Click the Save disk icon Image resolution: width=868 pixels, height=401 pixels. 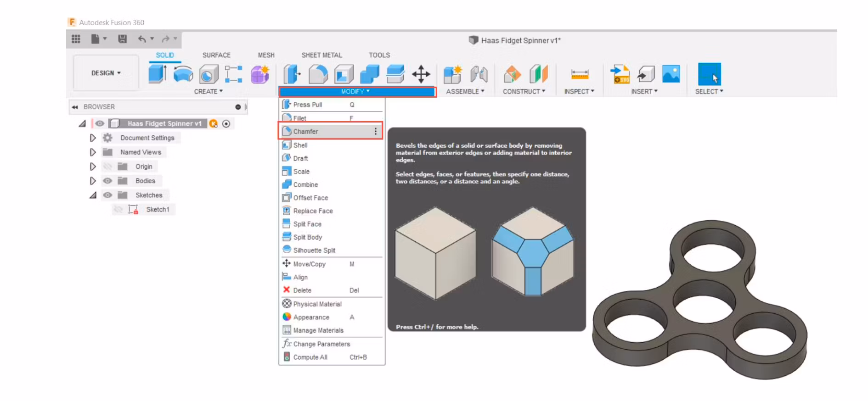(122, 39)
